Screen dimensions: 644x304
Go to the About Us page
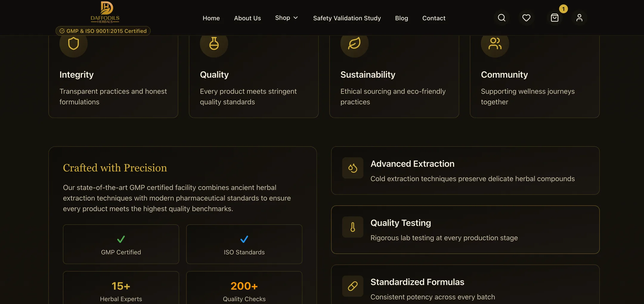point(247,18)
